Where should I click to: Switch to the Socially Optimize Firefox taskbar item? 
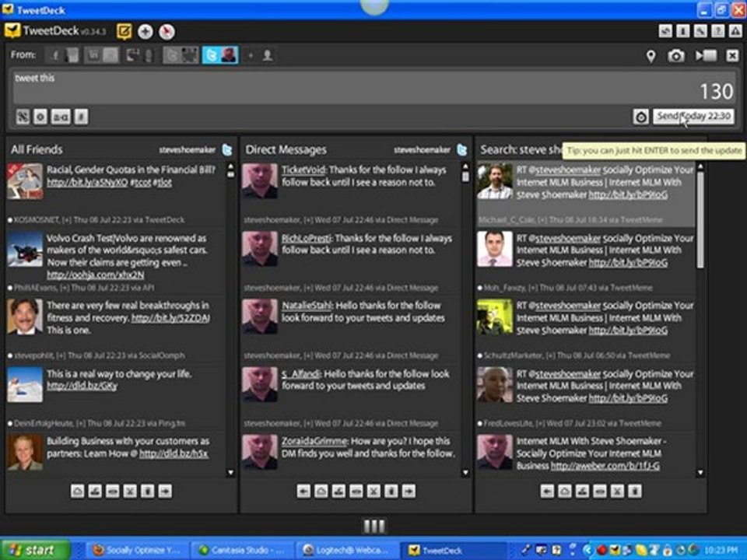[138, 551]
